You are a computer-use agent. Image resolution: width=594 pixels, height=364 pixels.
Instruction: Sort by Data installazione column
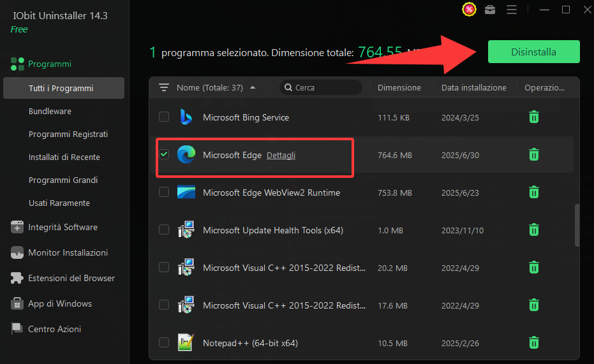click(x=474, y=88)
